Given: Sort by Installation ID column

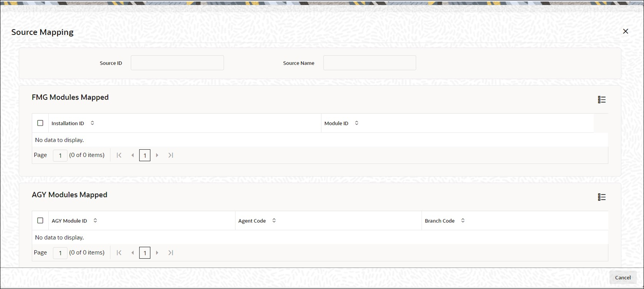Looking at the screenshot, I should point(92,123).
